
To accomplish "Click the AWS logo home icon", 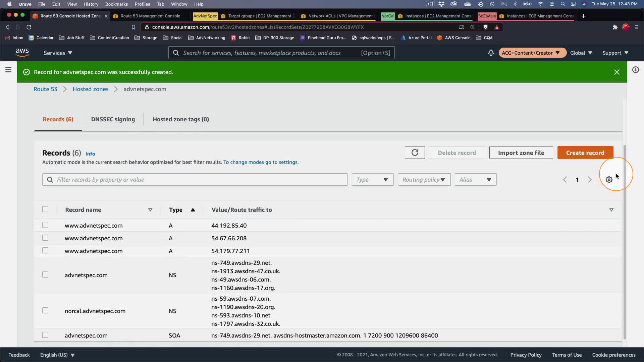I will pos(22,53).
